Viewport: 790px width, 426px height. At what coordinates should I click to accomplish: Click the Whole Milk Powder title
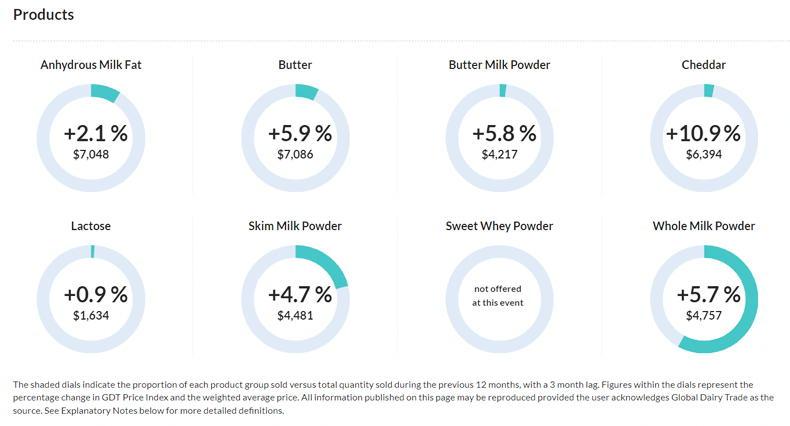point(704,226)
